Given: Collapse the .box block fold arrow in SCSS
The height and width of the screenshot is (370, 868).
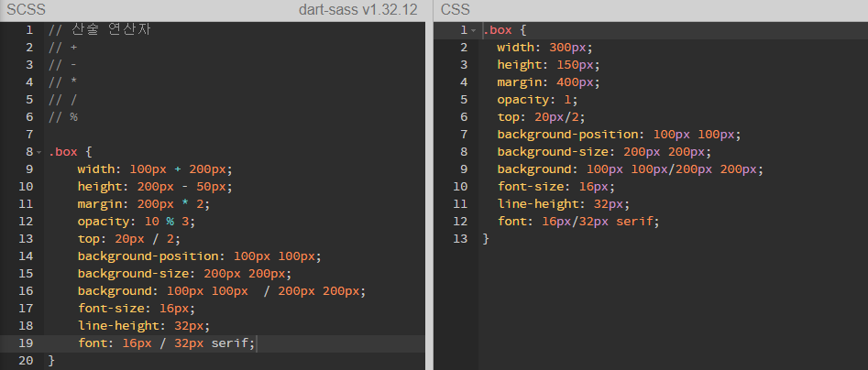Looking at the screenshot, I should pyautogui.click(x=38, y=151).
